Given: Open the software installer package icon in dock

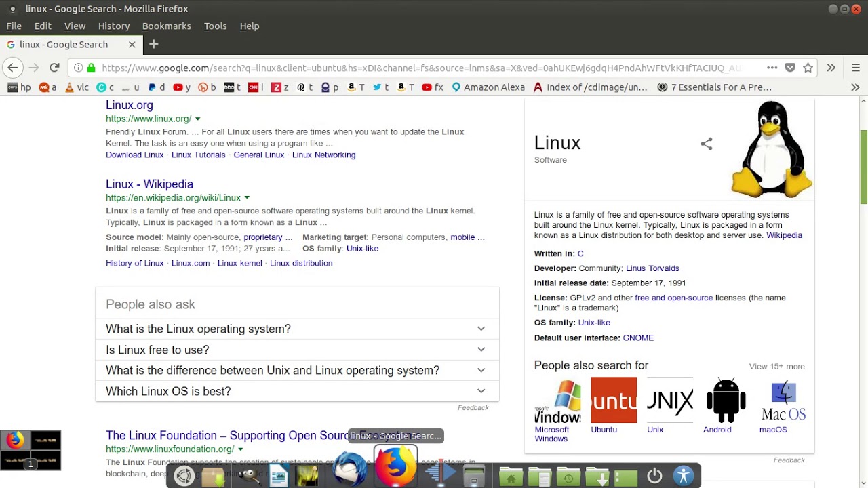Looking at the screenshot, I should click(213, 476).
